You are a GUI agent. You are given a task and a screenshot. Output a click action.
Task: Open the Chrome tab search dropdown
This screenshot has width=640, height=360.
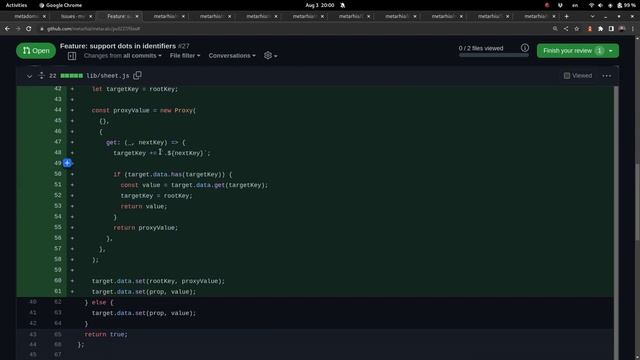pyautogui.click(x=592, y=16)
